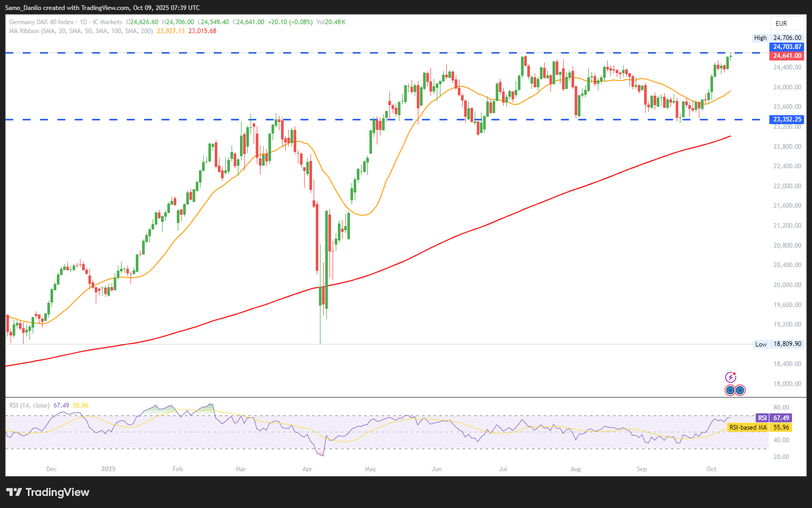
Task: Click the Oct label on time axis
Action: click(x=711, y=469)
